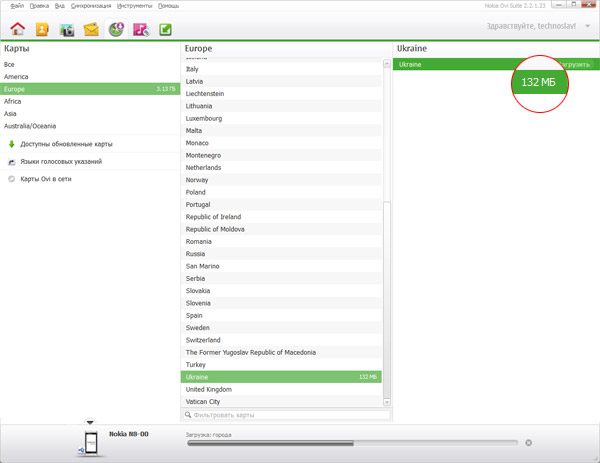Choose Lithuania from the list
This screenshot has height=463, width=600.
[281, 106]
